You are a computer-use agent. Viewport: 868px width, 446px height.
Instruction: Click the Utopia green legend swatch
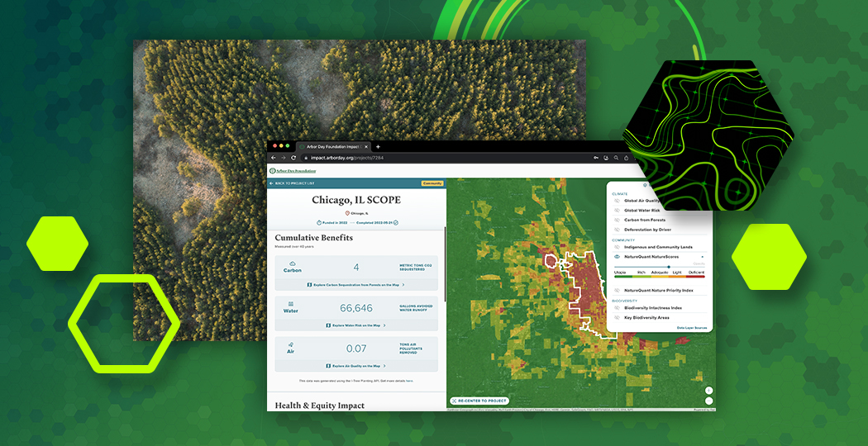point(623,276)
